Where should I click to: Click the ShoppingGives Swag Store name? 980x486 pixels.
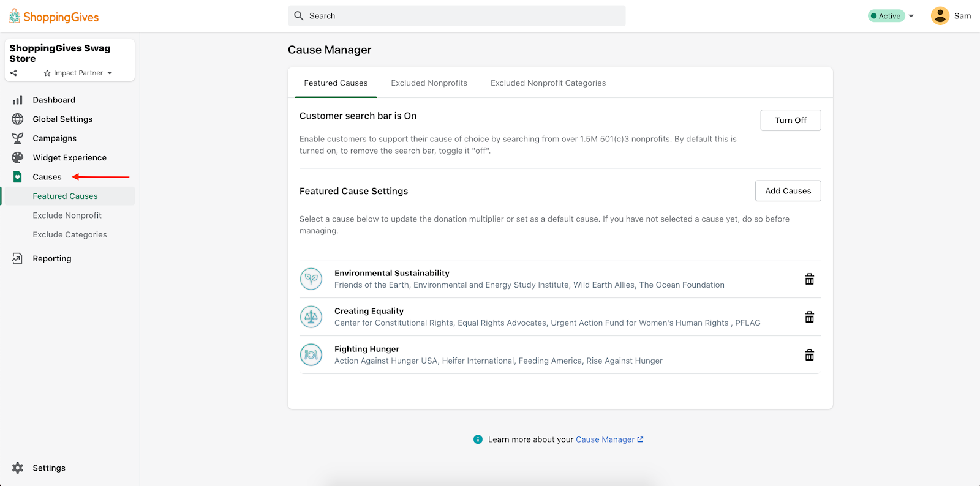pyautogui.click(x=60, y=53)
